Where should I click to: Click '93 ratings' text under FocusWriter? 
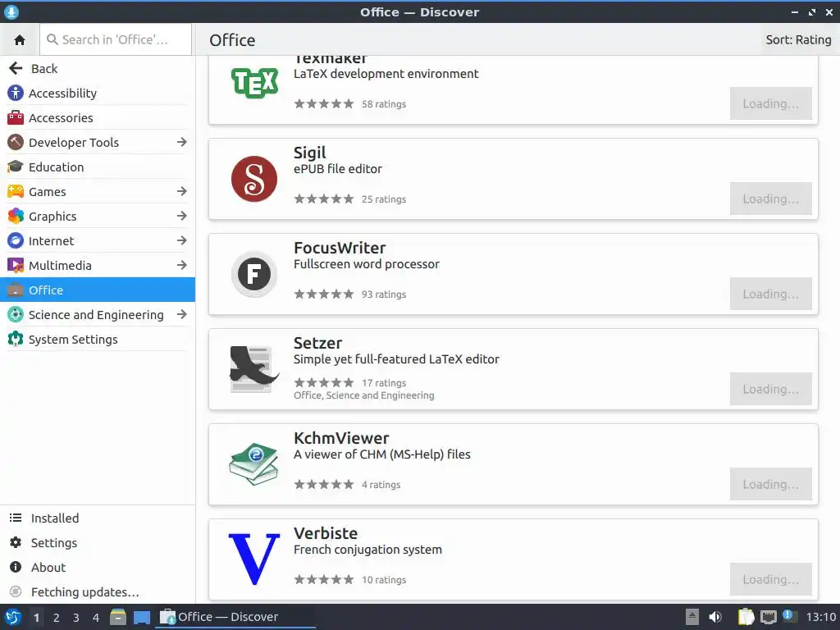(384, 294)
